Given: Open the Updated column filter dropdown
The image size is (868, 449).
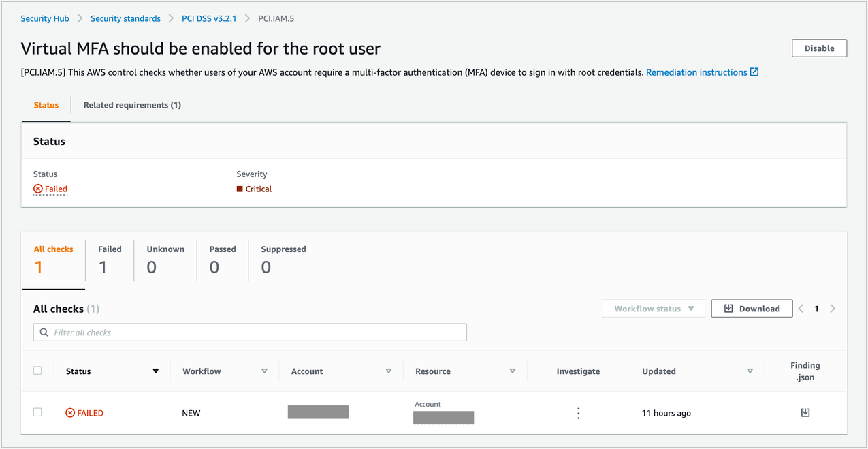Looking at the screenshot, I should click(x=750, y=371).
